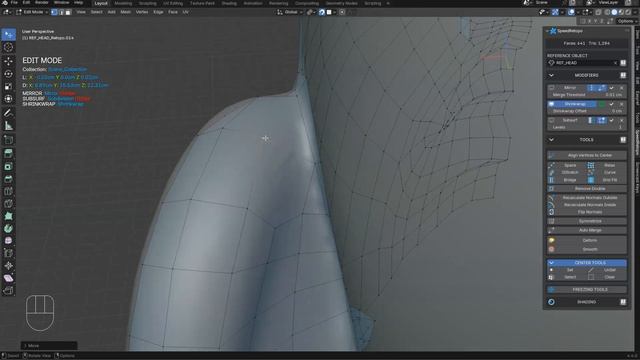This screenshot has width=640, height=360.
Task: Select the Annotate tool
Action: (9, 113)
